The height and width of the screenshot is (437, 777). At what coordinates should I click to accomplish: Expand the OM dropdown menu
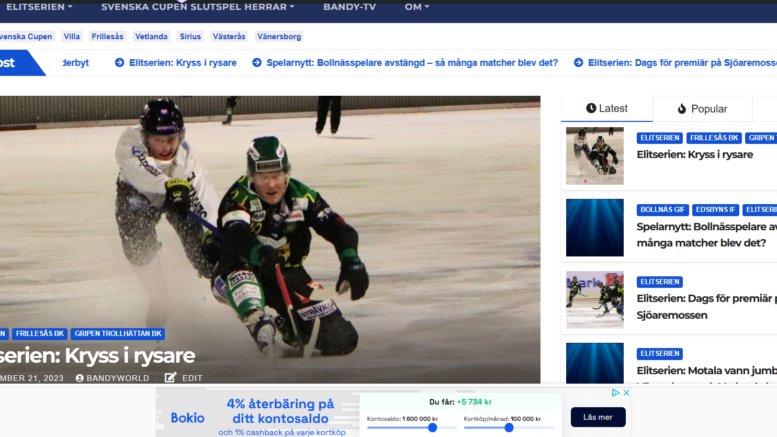(417, 7)
